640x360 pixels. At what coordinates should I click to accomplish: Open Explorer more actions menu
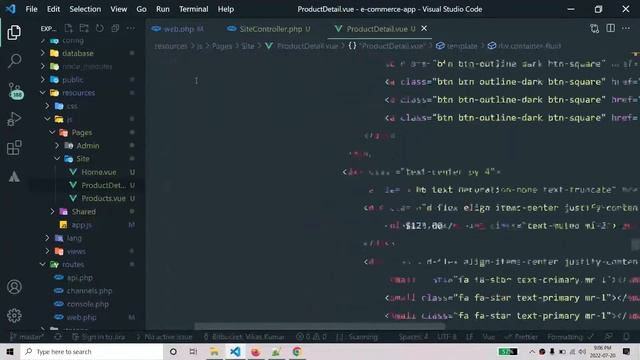tap(131, 28)
